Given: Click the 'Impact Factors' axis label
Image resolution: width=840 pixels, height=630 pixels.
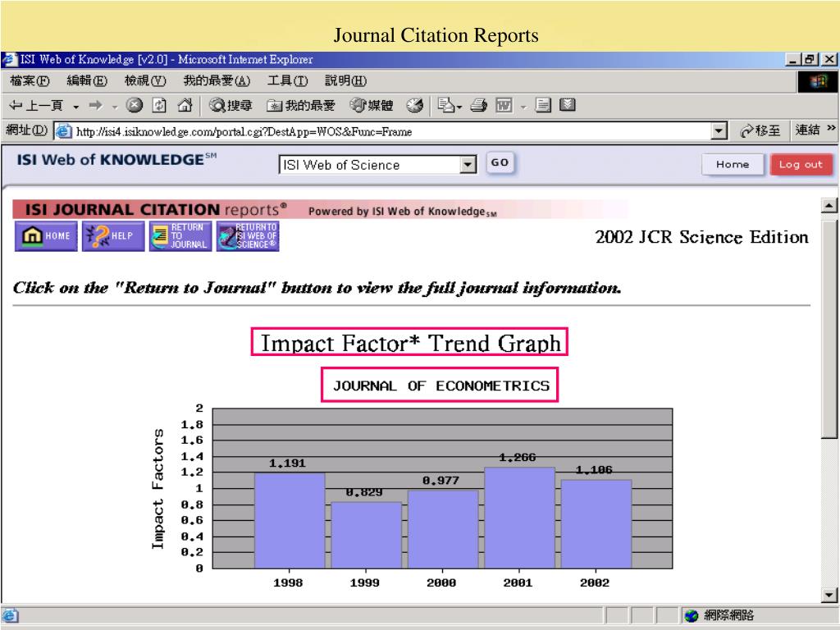Looking at the screenshot, I should 157,489.
